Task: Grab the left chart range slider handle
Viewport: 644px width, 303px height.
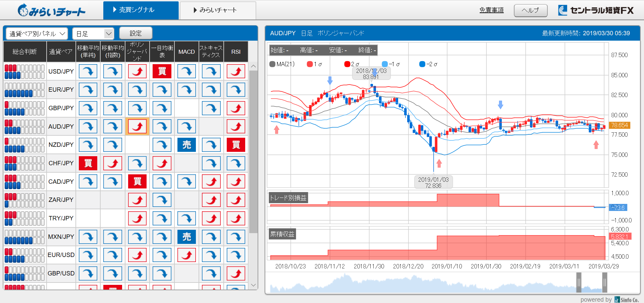Action: tap(579, 282)
